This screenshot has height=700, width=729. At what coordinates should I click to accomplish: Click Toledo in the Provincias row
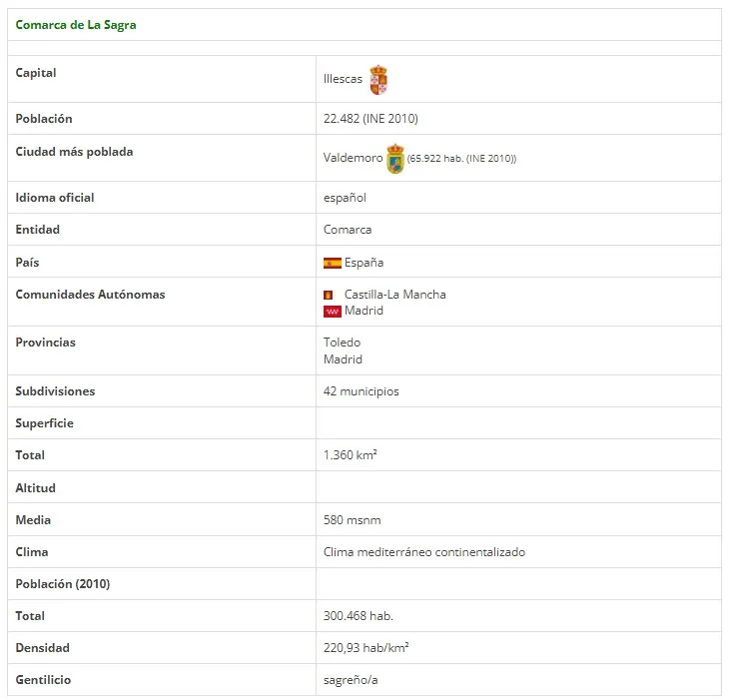coord(343,343)
